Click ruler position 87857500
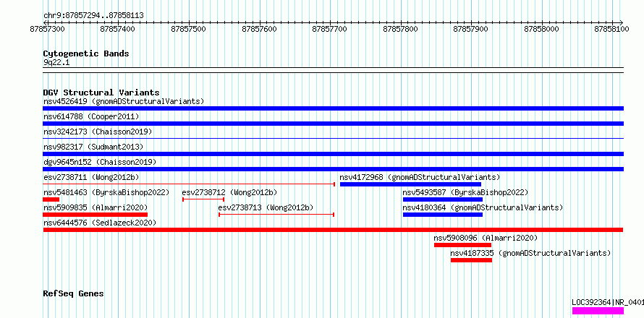 click(189, 29)
